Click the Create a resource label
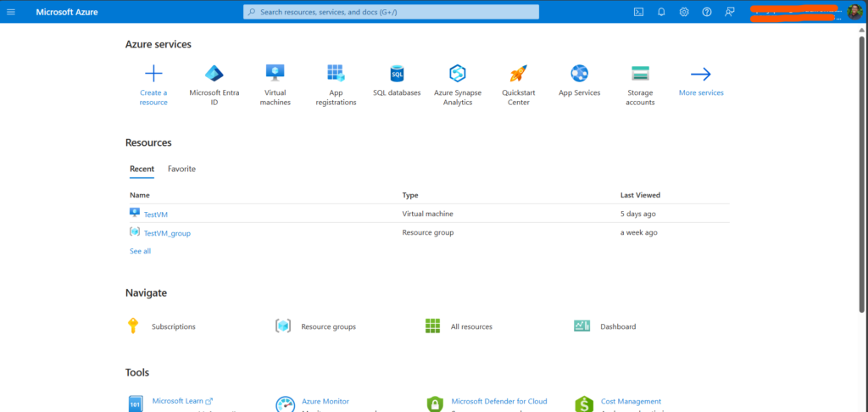Viewport: 868px width, 412px height. click(153, 97)
